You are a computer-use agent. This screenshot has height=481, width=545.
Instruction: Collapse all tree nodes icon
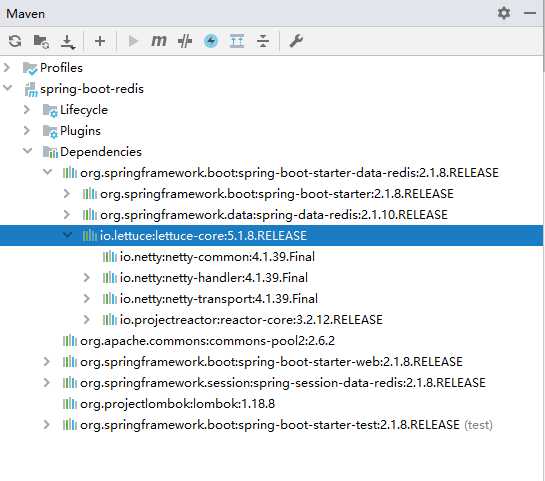[x=263, y=41]
